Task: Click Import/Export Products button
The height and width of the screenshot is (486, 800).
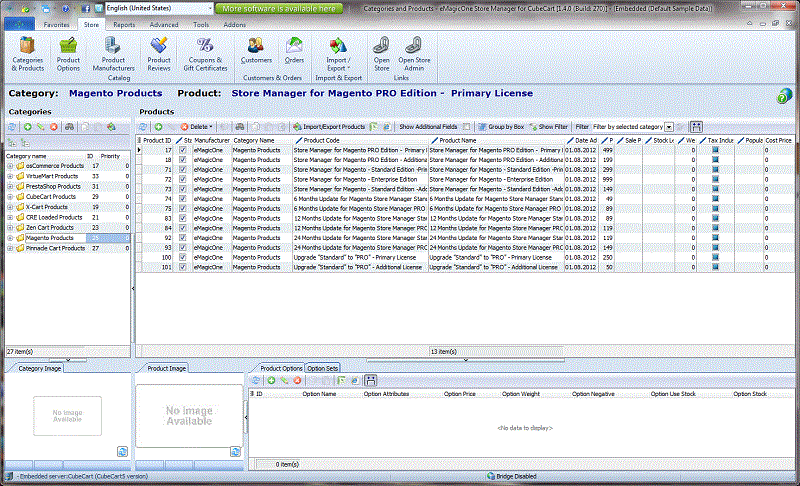Action: point(329,127)
